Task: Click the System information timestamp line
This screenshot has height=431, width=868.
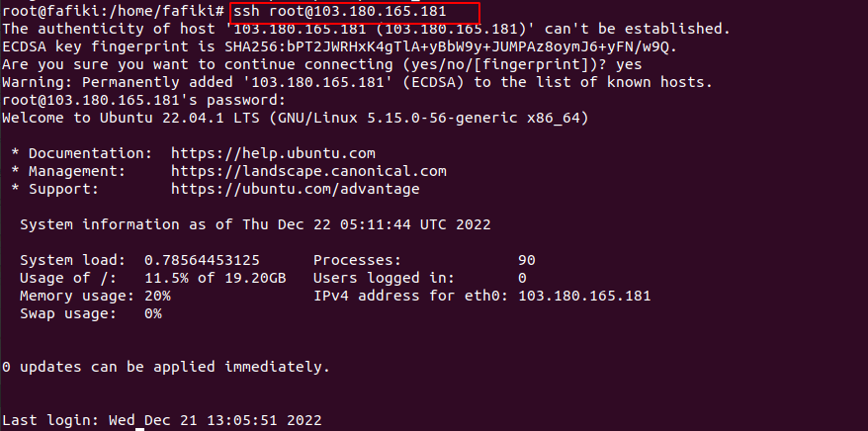Action: 255,224
